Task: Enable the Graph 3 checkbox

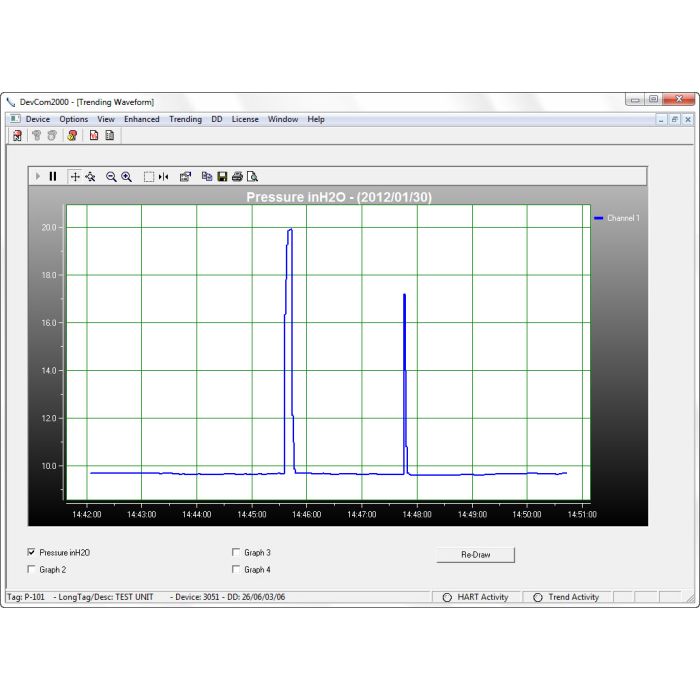Action: pyautogui.click(x=236, y=552)
